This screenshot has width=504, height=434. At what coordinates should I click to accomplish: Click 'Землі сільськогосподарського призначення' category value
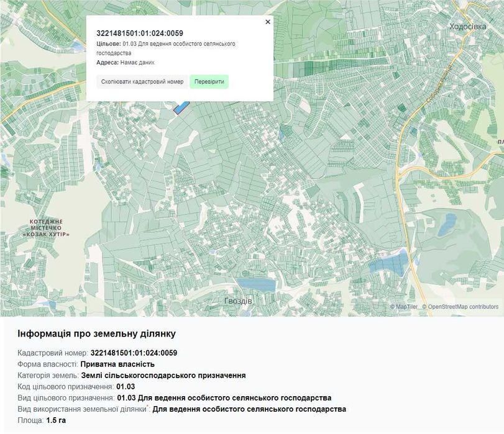click(163, 376)
